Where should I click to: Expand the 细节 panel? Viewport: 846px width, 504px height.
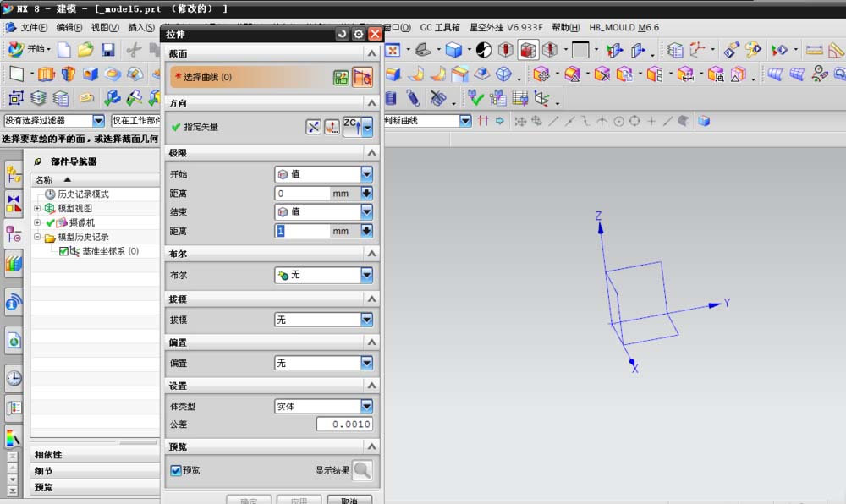95,470
